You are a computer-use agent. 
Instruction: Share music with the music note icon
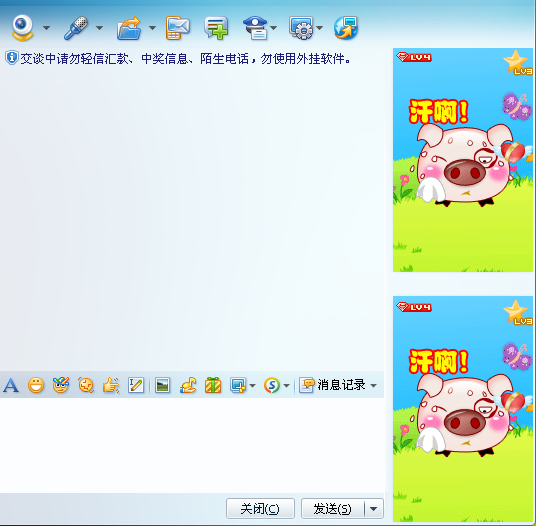pos(188,385)
